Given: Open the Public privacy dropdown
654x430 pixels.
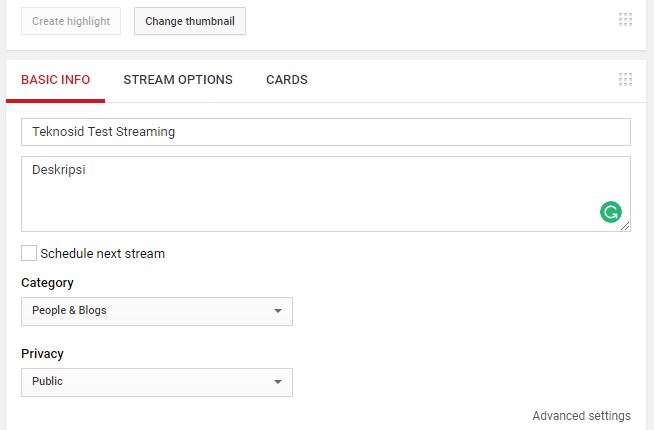Looking at the screenshot, I should pos(157,382).
